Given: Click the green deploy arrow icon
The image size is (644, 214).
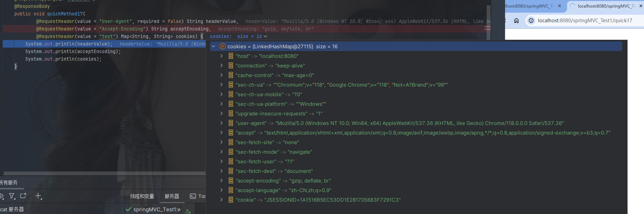Looking at the screenshot, I should coord(188,211).
